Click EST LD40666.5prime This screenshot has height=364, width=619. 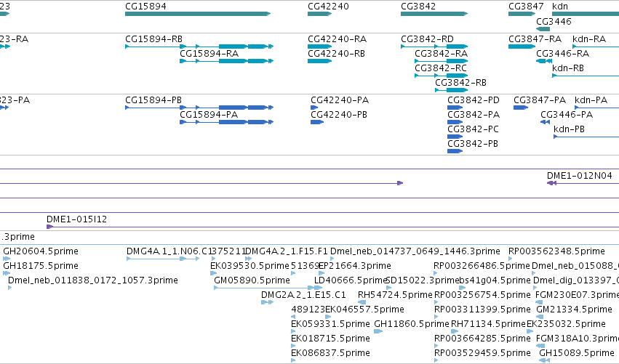[x=318, y=288]
